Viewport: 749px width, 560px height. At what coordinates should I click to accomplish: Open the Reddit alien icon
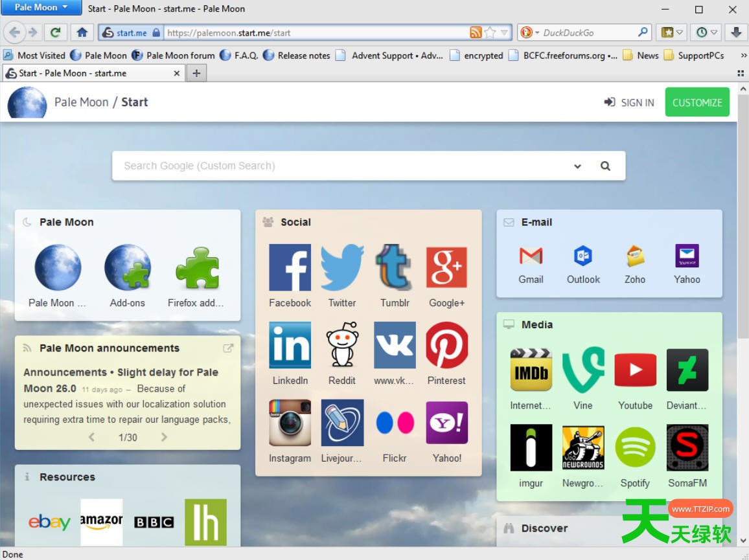[342, 344]
